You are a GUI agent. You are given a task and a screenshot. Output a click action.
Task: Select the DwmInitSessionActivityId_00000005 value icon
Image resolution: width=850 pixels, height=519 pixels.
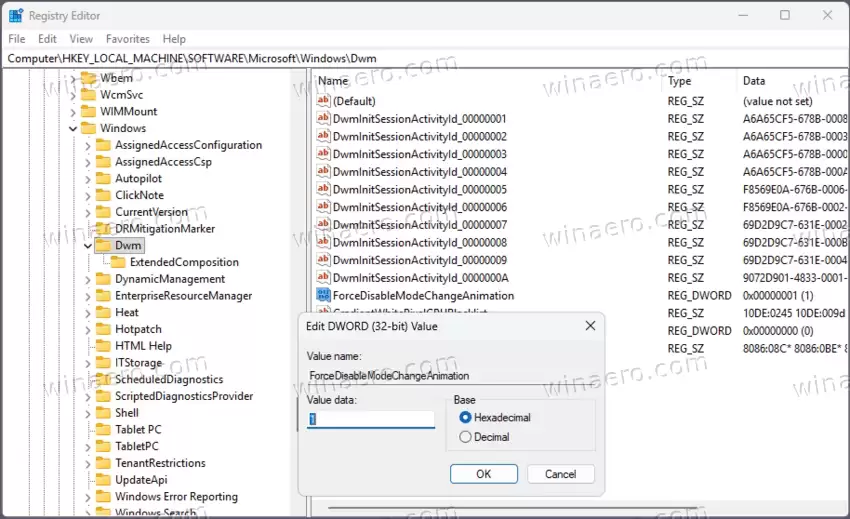click(x=323, y=189)
